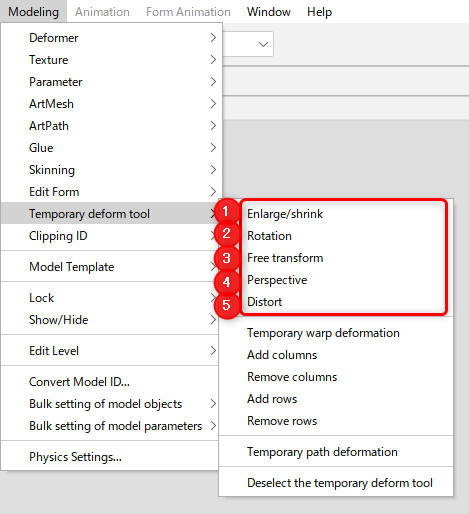Open the Window menu
The height and width of the screenshot is (514, 469).
point(269,12)
